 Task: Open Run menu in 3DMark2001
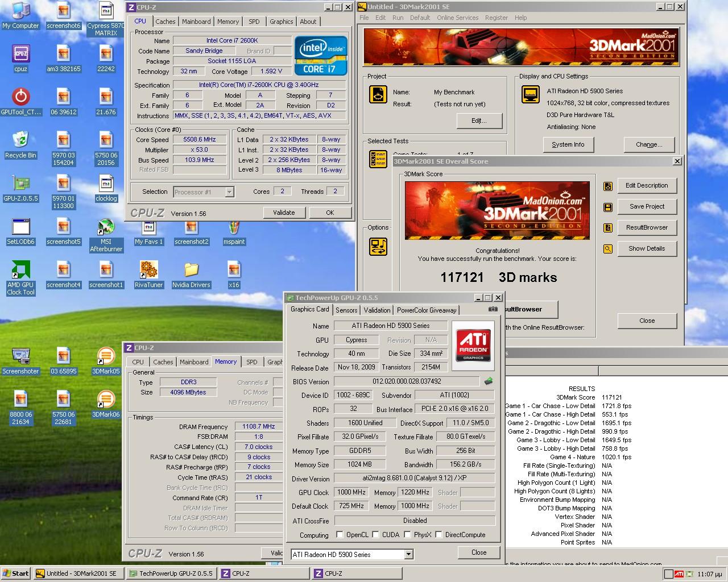[x=398, y=18]
